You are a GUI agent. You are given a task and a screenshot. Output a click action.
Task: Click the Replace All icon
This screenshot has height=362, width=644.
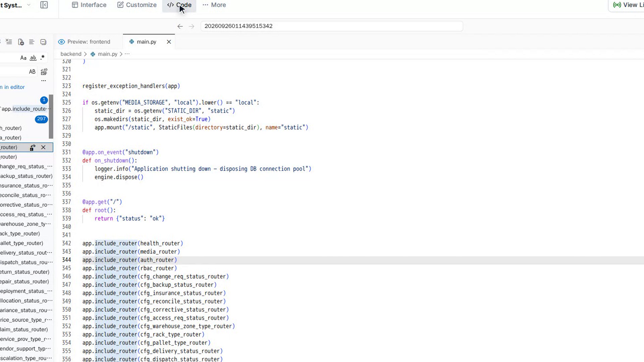pyautogui.click(x=44, y=72)
